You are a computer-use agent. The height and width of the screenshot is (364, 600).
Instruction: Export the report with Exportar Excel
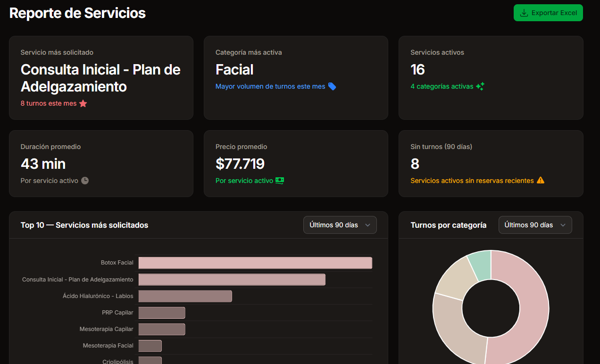548,13
